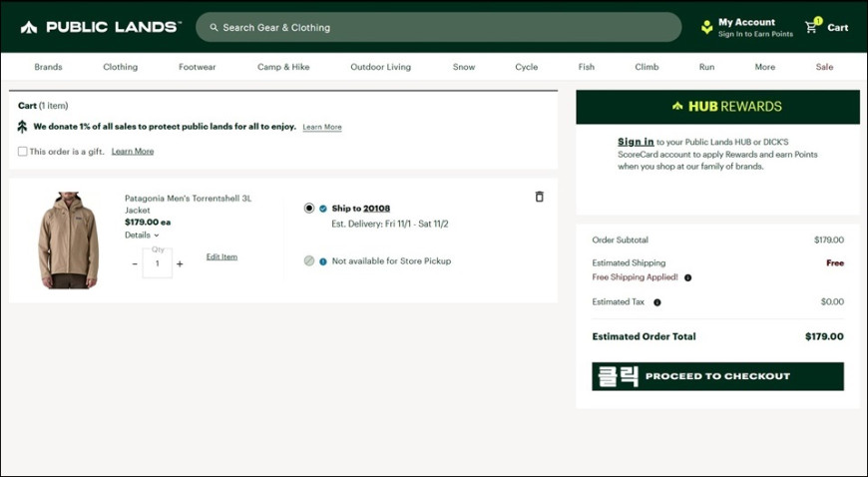868x477 pixels.
Task: Open the Outdoor Living menu
Action: point(381,67)
